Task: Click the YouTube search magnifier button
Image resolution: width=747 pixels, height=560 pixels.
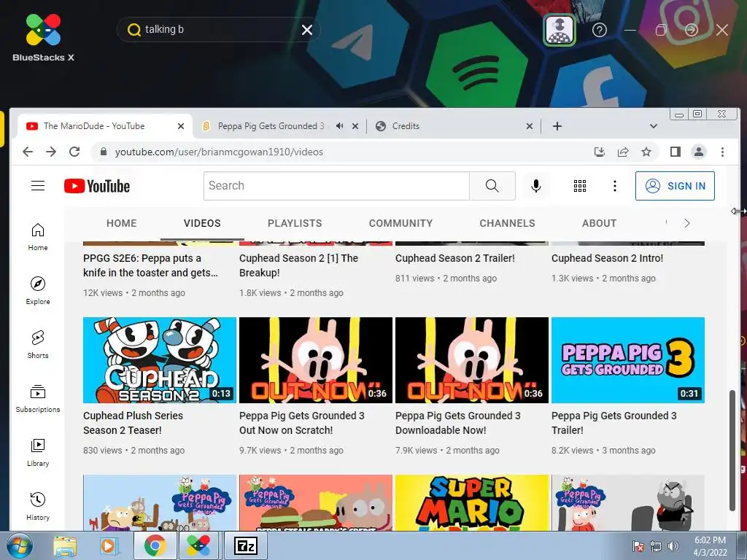Action: pyautogui.click(x=492, y=186)
